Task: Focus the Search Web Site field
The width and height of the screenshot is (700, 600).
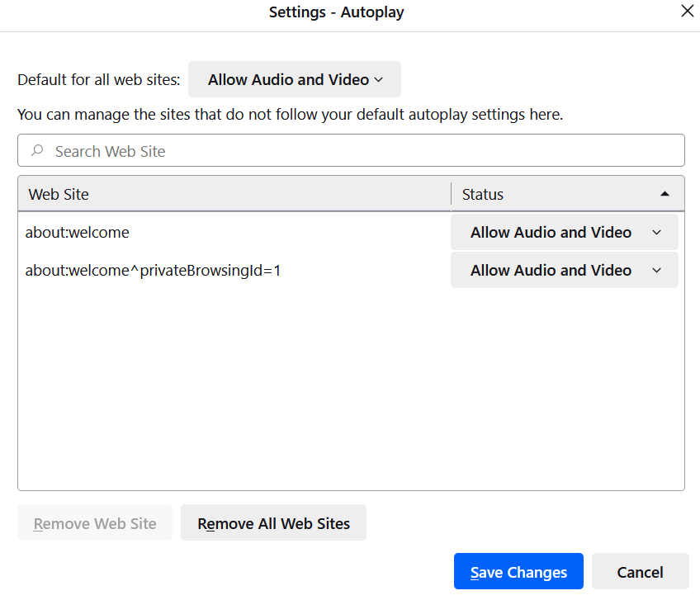Action: click(363, 151)
